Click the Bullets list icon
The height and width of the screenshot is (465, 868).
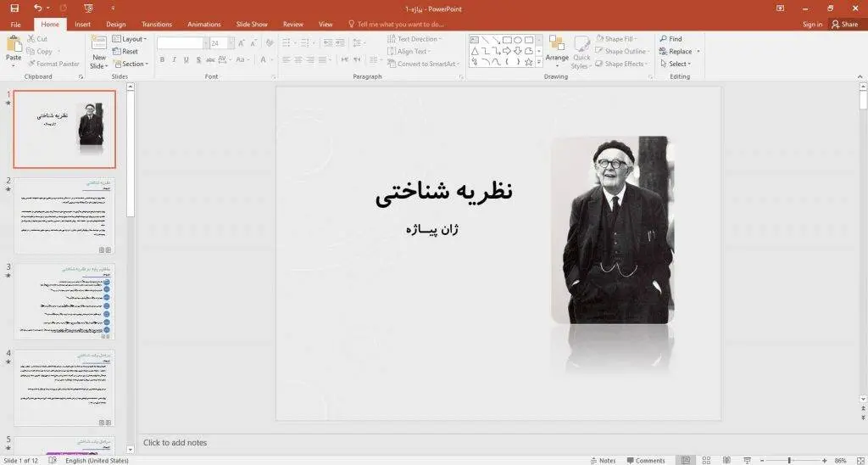[x=288, y=42]
